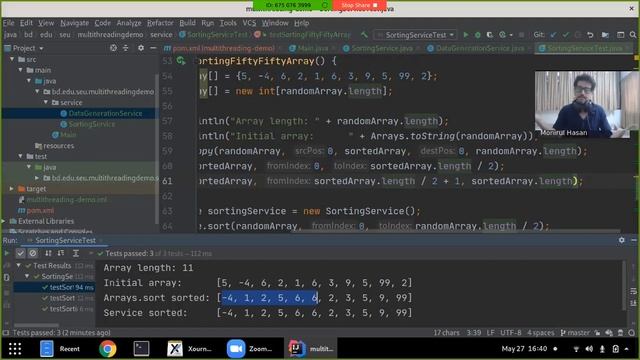Rerun tests with Run panel play icon
The width and height of the screenshot is (640, 360).
pyautogui.click(x=7, y=253)
